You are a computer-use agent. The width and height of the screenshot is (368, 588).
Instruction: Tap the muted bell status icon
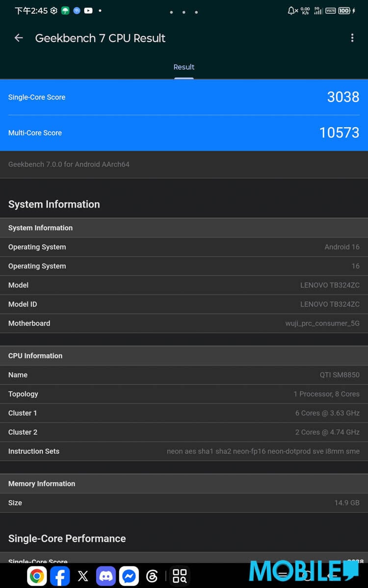pyautogui.click(x=292, y=10)
